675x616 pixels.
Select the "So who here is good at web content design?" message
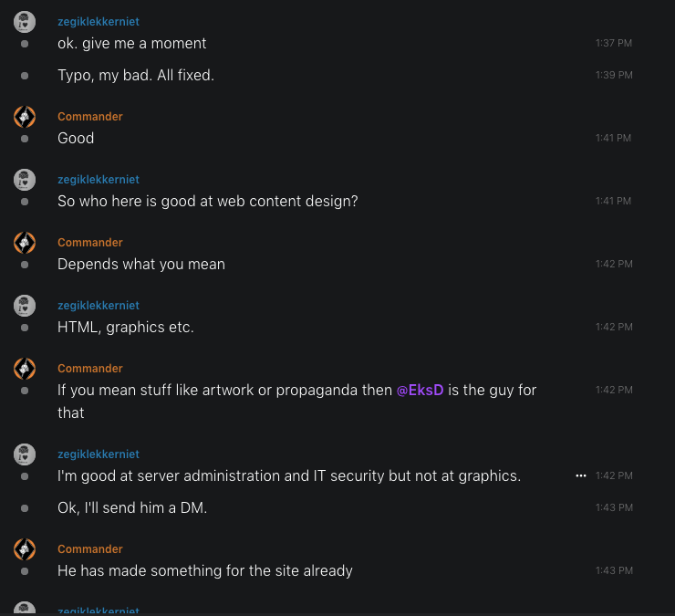coord(207,201)
